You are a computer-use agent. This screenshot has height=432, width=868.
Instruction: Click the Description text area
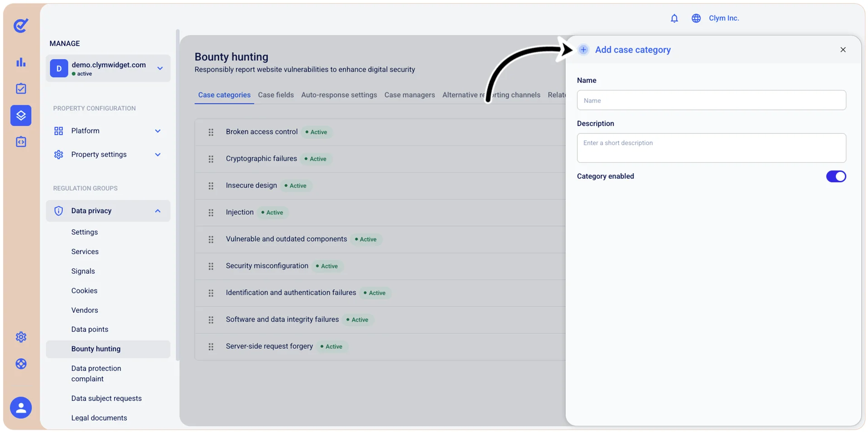tap(711, 148)
